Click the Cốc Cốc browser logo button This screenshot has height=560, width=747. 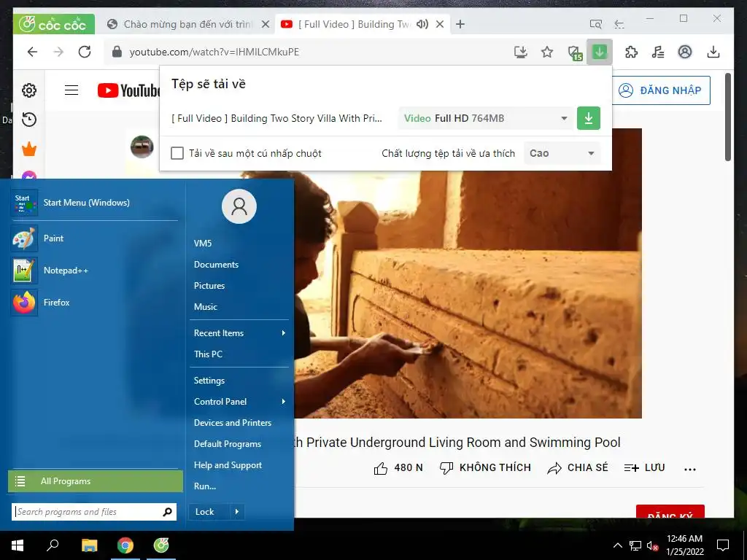point(53,24)
